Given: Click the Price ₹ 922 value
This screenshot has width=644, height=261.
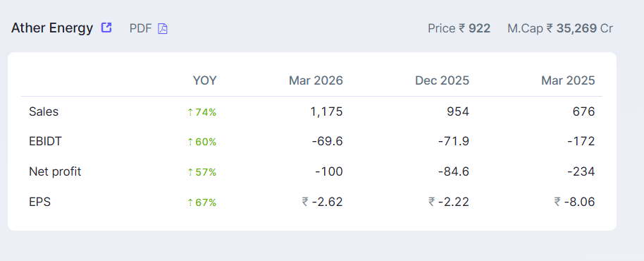Looking at the screenshot, I should pos(459,28).
